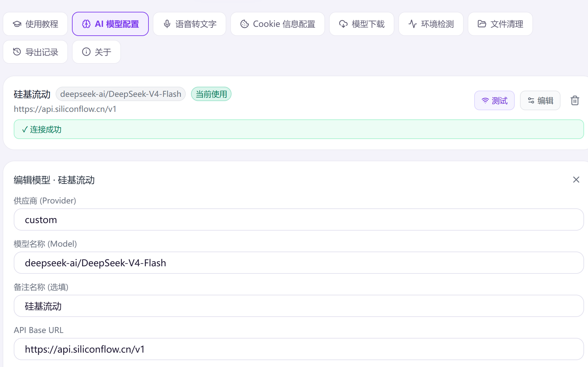Click the API Base URL field label
Image resolution: width=588 pixels, height=367 pixels.
pyautogui.click(x=39, y=330)
